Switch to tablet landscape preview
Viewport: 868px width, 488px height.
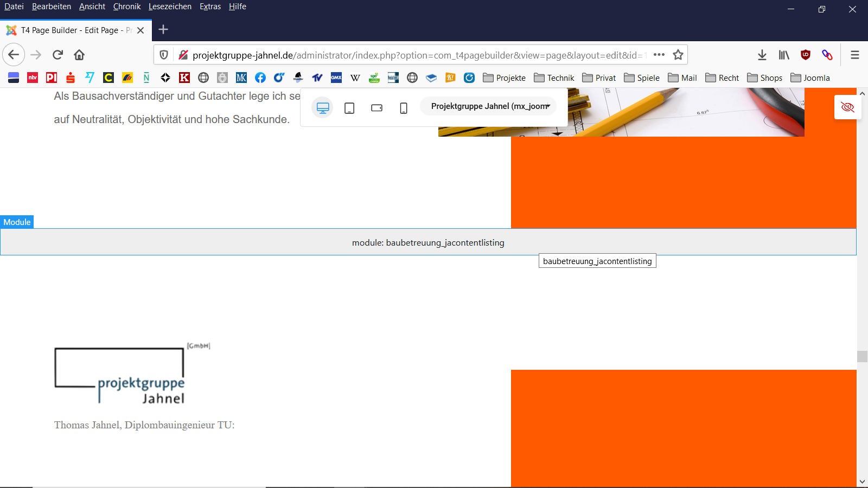[376, 108]
